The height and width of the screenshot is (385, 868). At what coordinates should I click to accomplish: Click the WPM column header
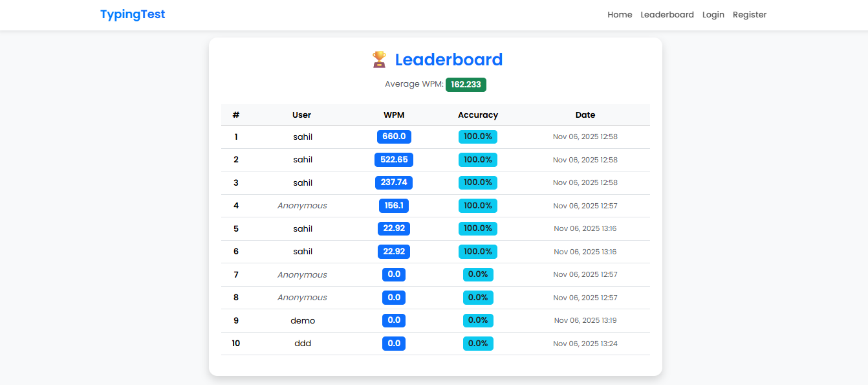tap(394, 115)
